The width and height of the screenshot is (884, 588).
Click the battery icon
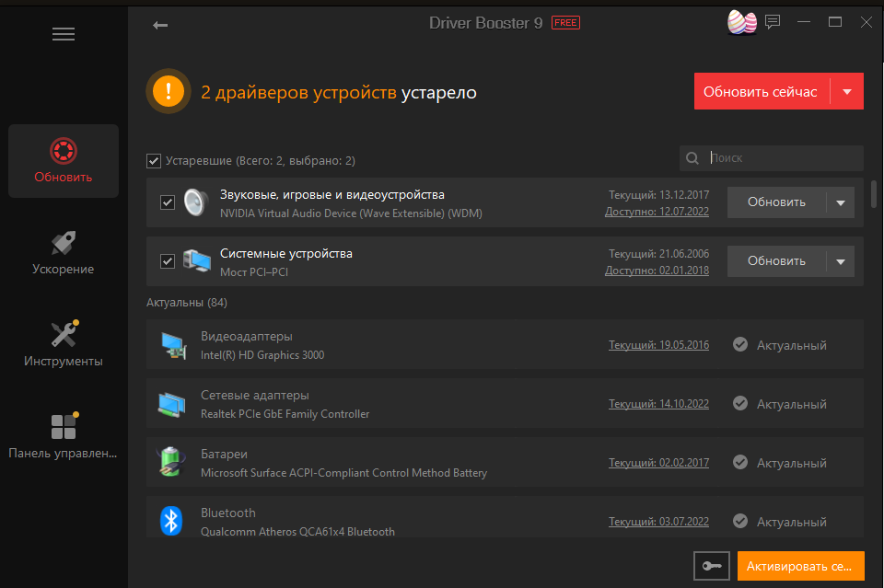tap(170, 463)
